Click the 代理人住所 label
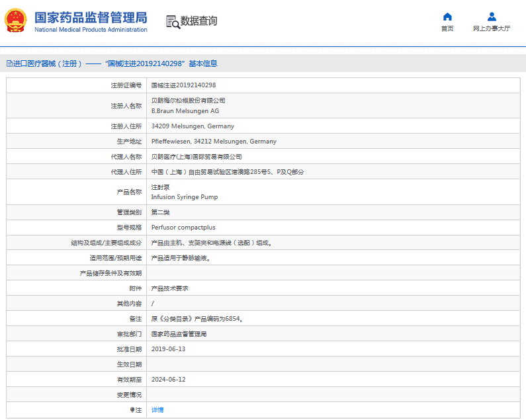The image size is (526, 420). (x=126, y=172)
